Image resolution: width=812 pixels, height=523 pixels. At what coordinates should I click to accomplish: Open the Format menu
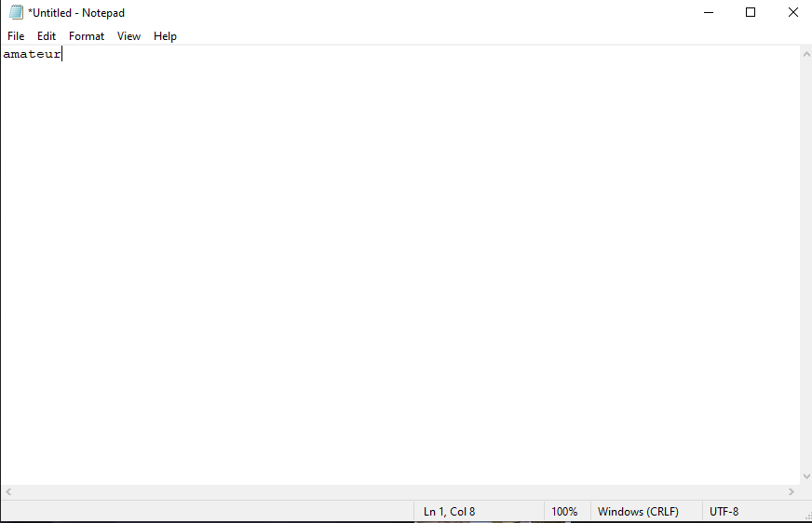[87, 36]
